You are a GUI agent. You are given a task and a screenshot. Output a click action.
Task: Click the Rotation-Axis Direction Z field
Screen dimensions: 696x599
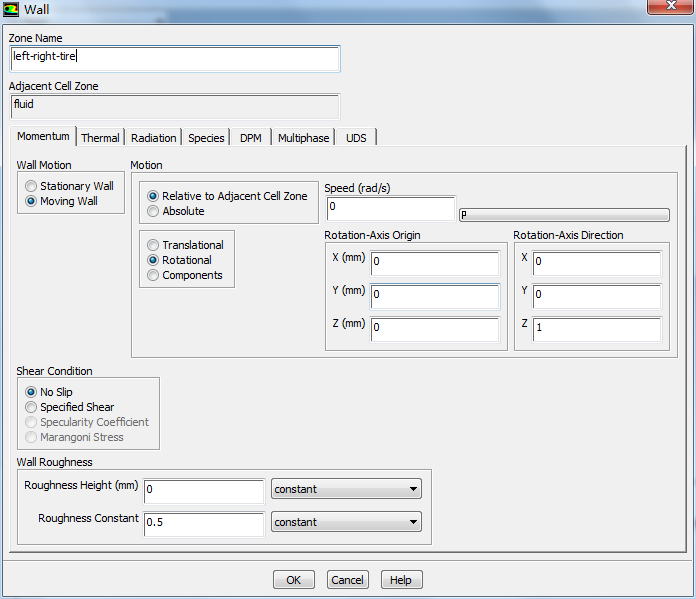click(x=597, y=330)
